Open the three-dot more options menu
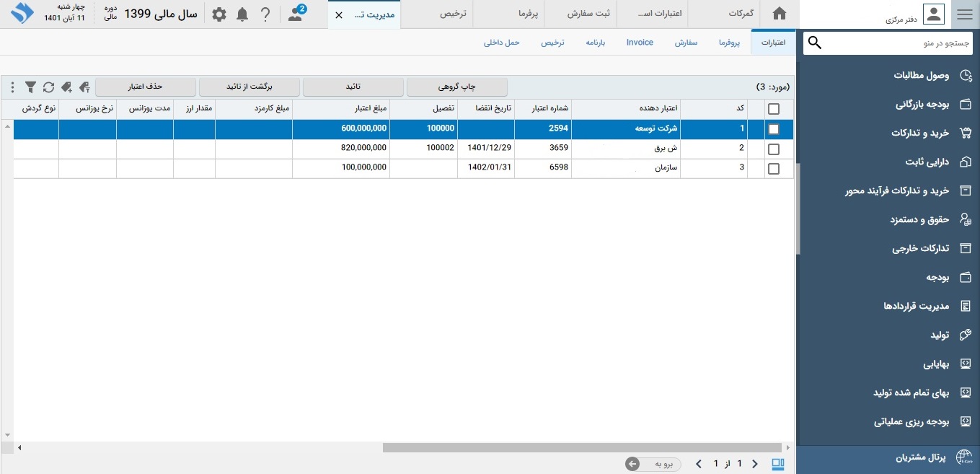The image size is (980, 474). (x=12, y=87)
